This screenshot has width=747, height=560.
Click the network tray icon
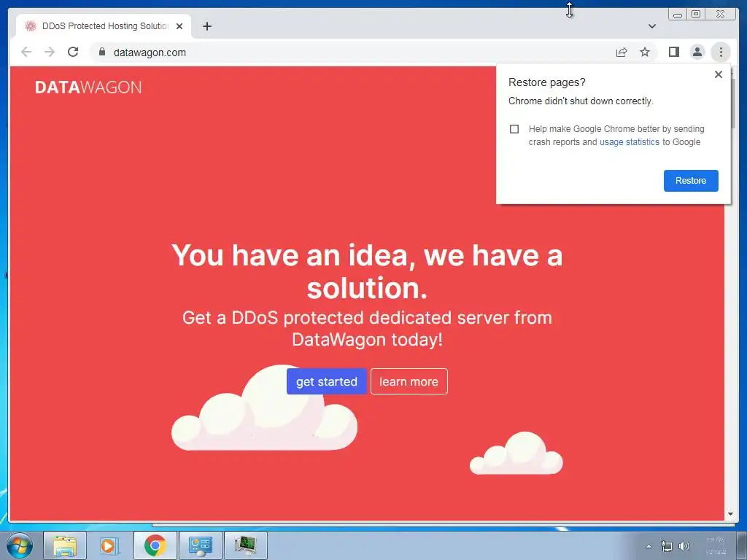point(667,546)
